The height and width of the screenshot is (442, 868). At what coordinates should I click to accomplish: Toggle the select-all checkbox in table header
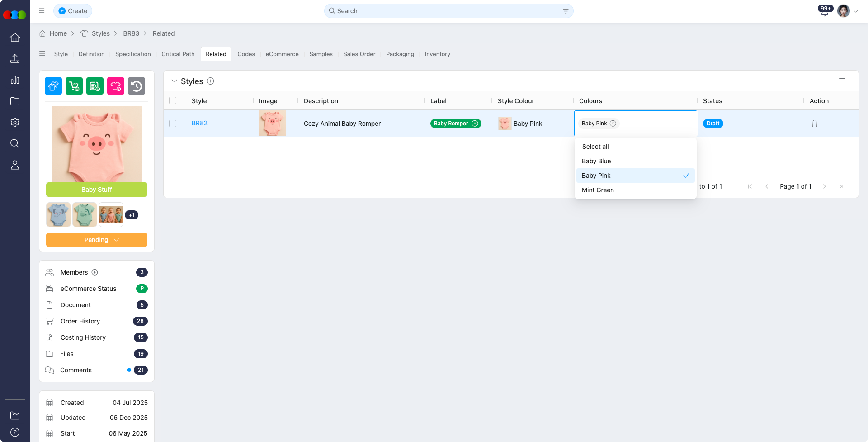click(173, 101)
